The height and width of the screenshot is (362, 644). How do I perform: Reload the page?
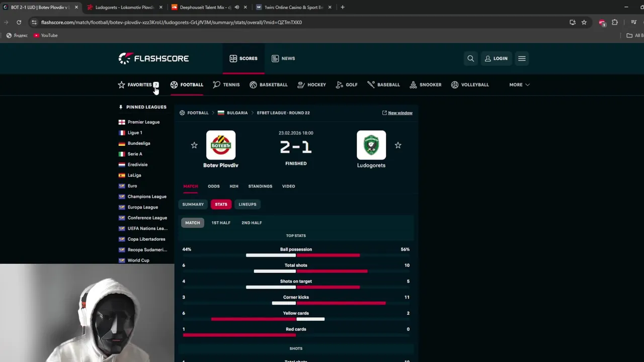point(19,22)
